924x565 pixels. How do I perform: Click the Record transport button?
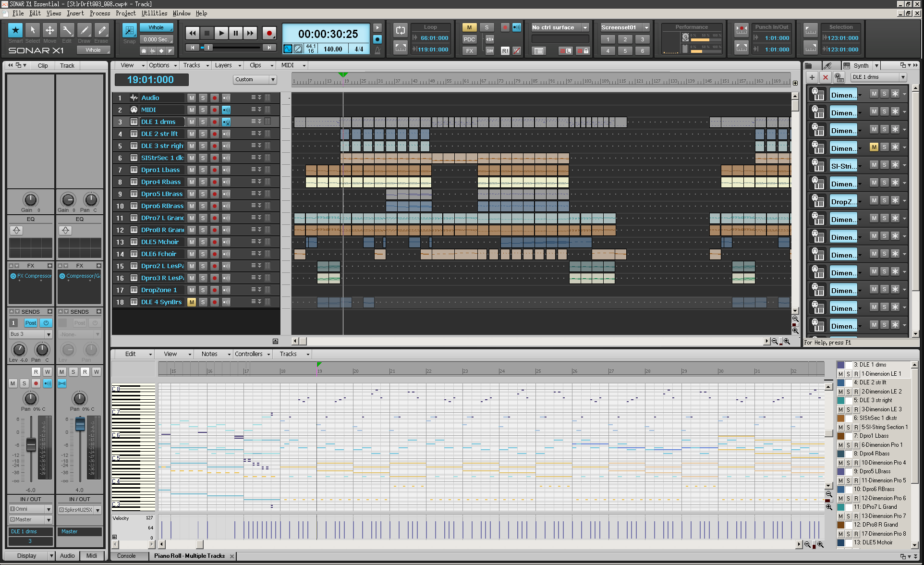pyautogui.click(x=269, y=33)
